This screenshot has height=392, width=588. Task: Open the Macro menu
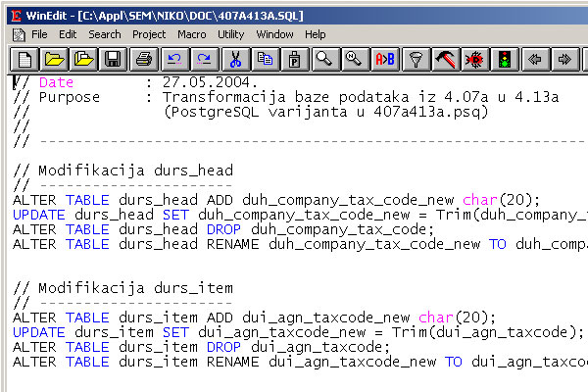point(192,34)
